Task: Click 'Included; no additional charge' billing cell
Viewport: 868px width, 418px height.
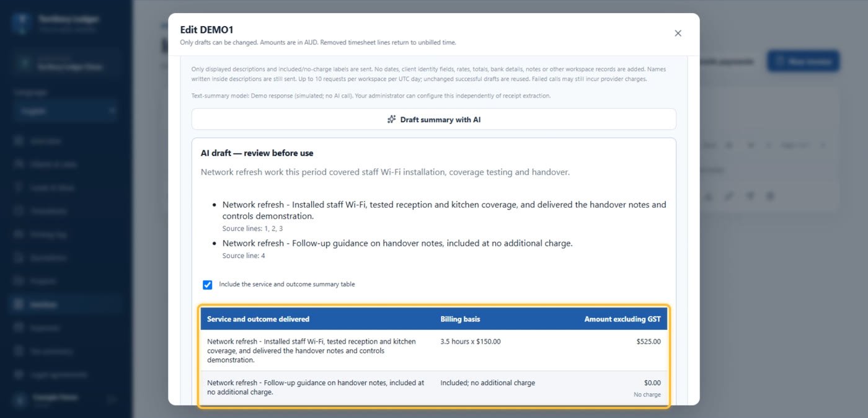Action: click(x=487, y=383)
